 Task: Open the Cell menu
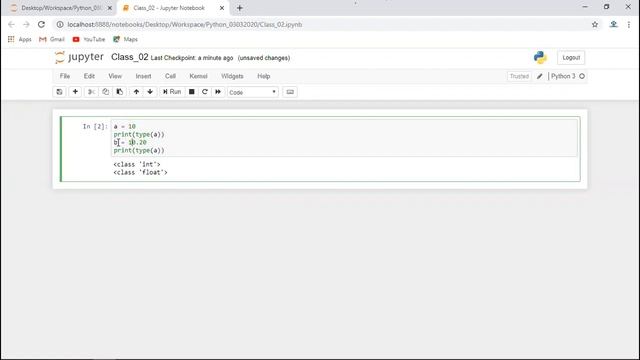tap(170, 76)
